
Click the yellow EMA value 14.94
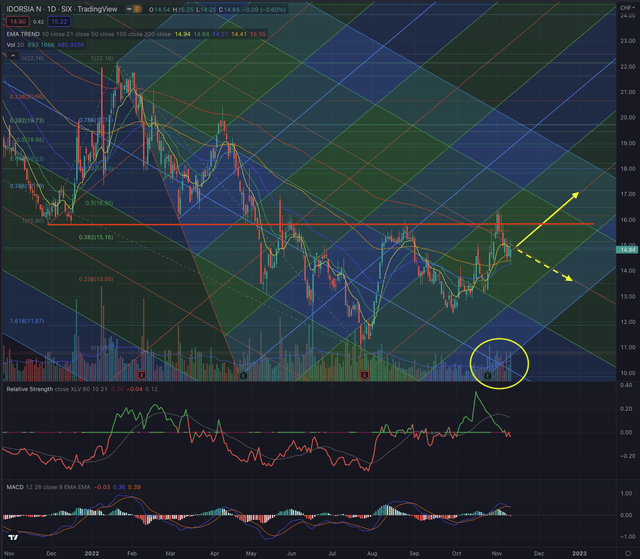pos(182,34)
